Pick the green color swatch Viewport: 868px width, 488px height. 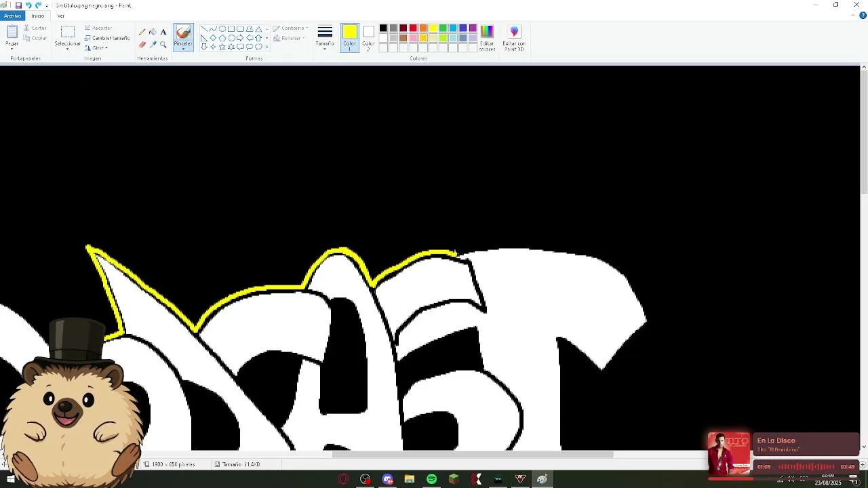(443, 28)
